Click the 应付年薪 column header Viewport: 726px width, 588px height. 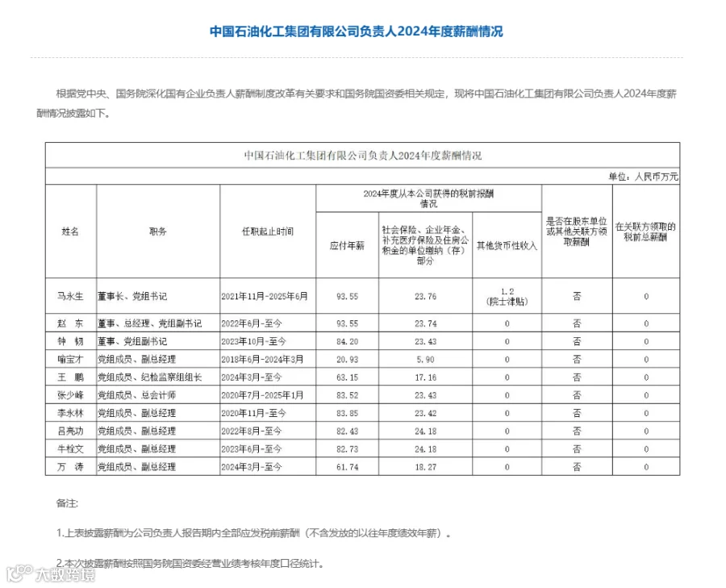(347, 246)
